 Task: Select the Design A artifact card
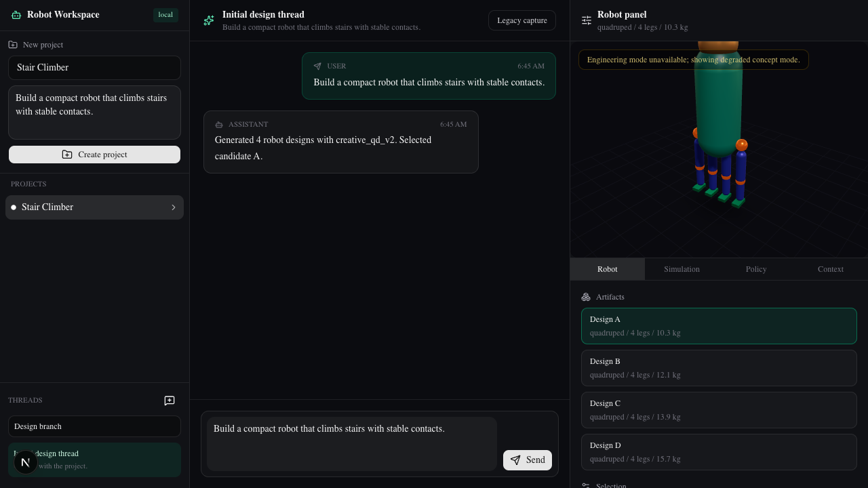pyautogui.click(x=719, y=326)
